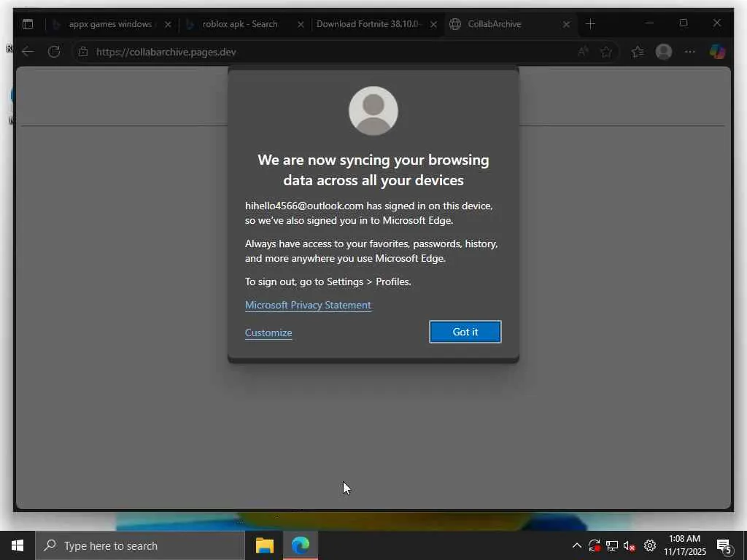Open the Favorites hub icon

point(638,52)
